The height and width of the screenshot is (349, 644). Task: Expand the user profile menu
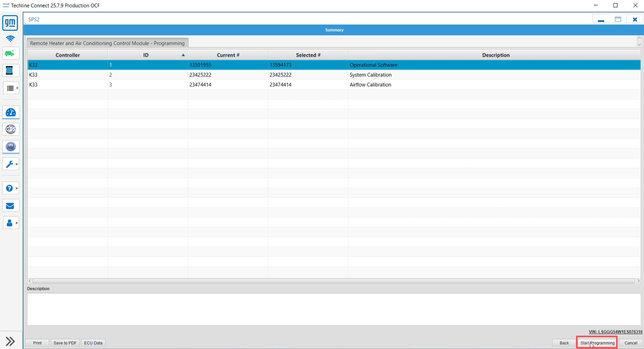pyautogui.click(x=11, y=223)
